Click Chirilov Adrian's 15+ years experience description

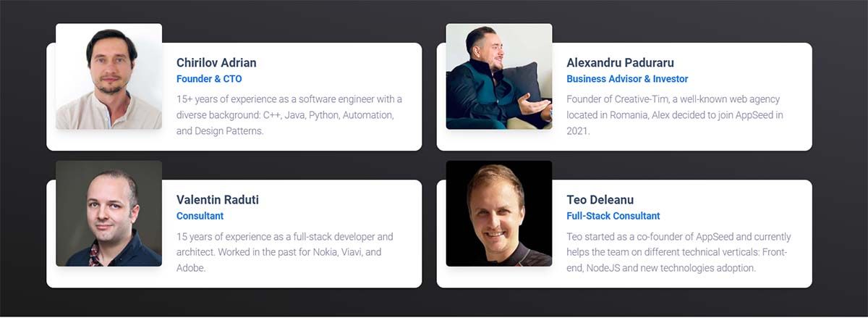[x=289, y=115]
